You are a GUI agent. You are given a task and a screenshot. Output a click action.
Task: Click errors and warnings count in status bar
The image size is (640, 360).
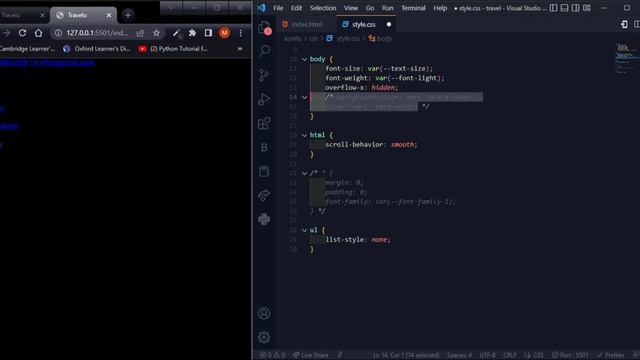[x=272, y=355]
